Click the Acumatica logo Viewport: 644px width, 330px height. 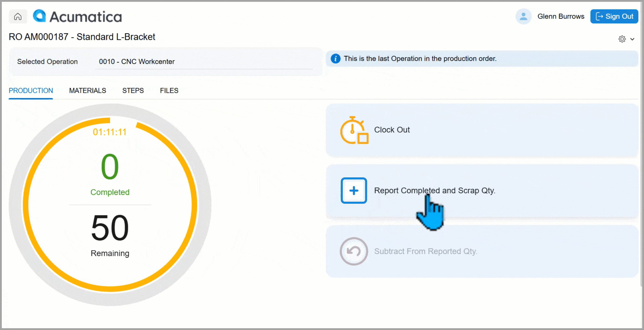tap(78, 16)
